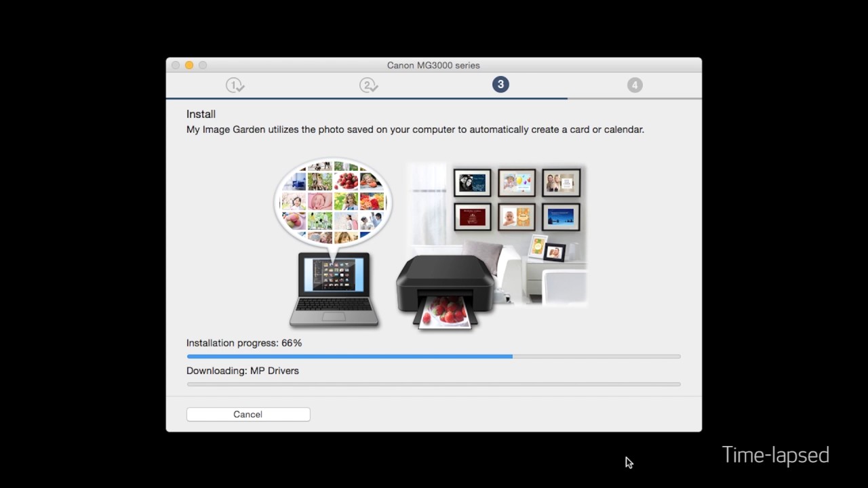The height and width of the screenshot is (488, 868).
Task: Click the framed pictures on the wall
Action: coord(517,199)
